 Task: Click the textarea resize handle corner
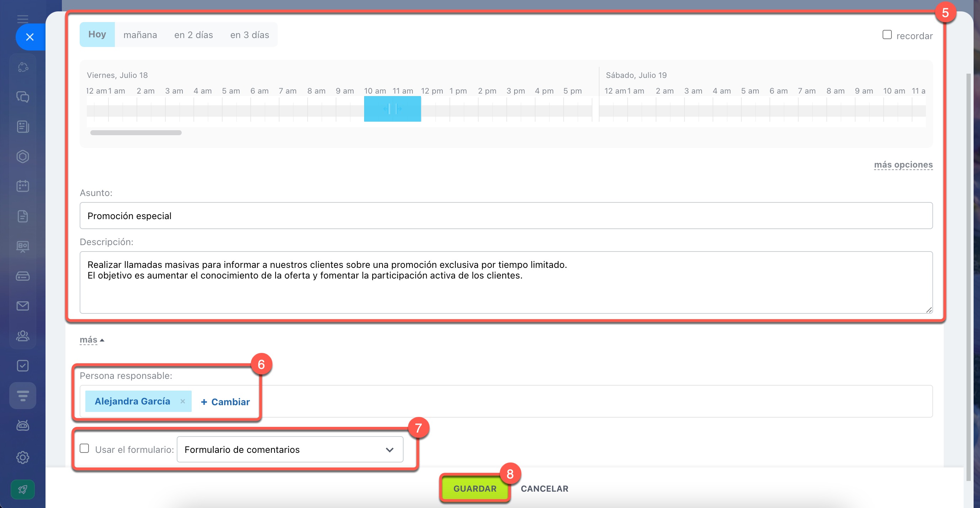pos(929,310)
